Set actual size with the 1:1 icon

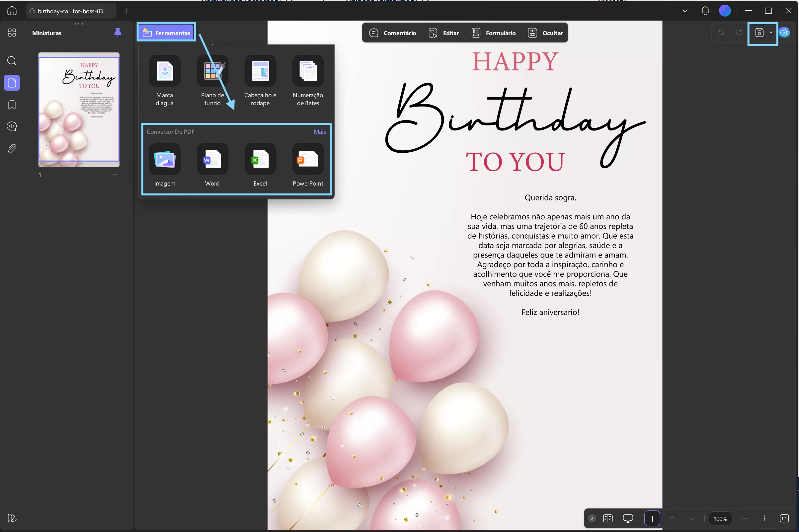point(784,518)
